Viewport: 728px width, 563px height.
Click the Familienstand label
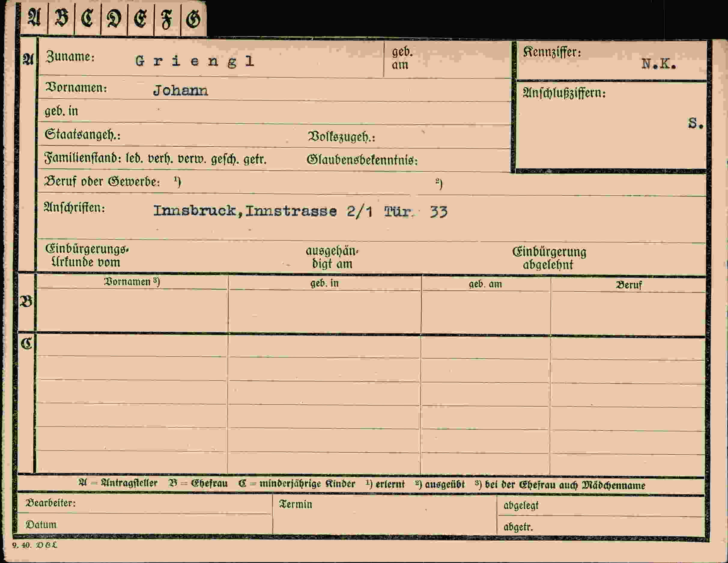[x=155, y=158]
